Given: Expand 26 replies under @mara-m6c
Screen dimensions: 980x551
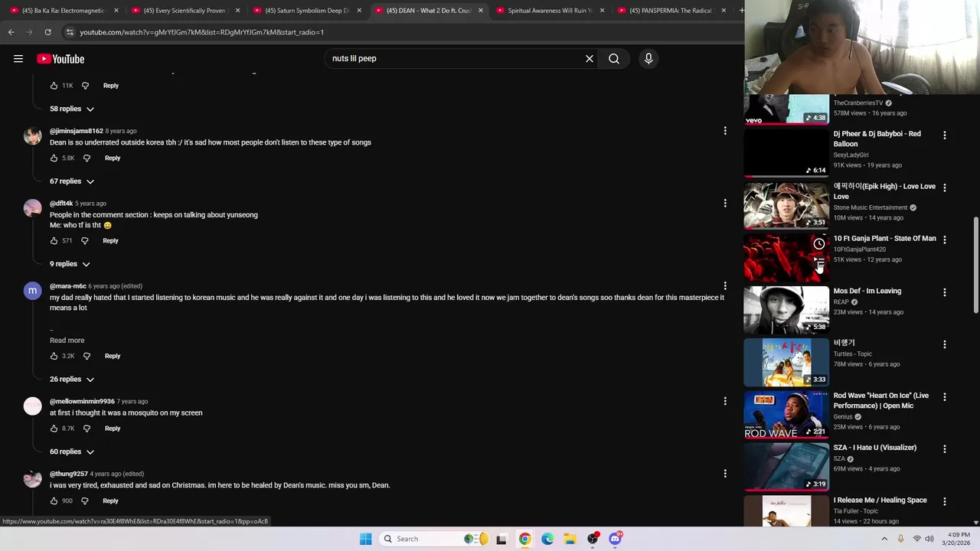Looking at the screenshot, I should coord(72,380).
